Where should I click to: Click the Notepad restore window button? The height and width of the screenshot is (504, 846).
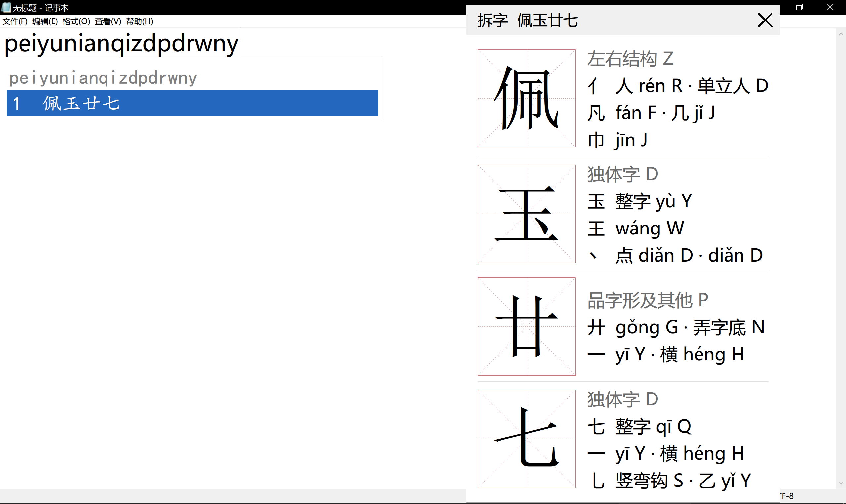tap(799, 7)
